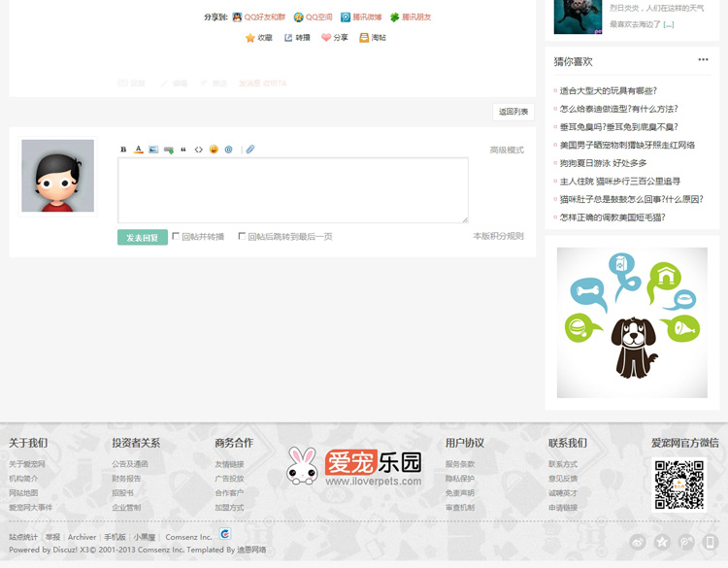The height and width of the screenshot is (568, 728).
Task: Click the 转播 repost icon
Action: (x=288, y=38)
